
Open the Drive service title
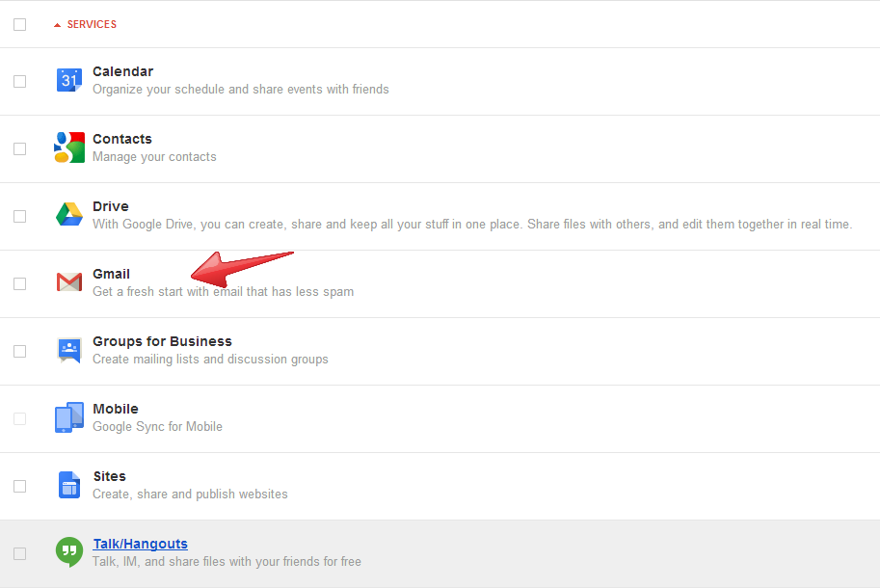(111, 206)
